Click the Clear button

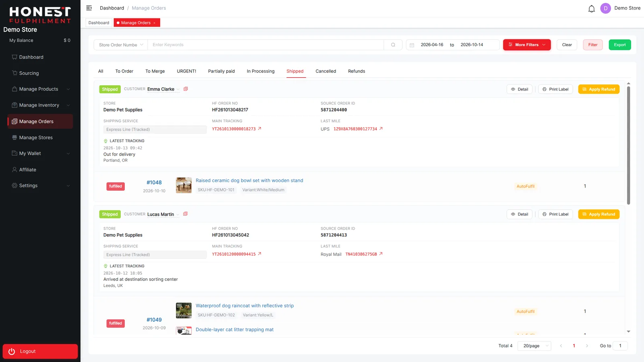567,45
